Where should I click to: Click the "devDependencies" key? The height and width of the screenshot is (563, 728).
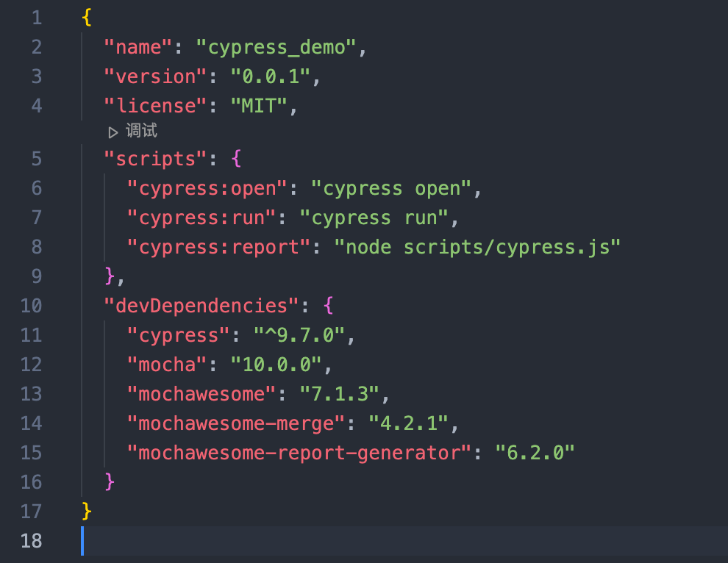coord(201,306)
